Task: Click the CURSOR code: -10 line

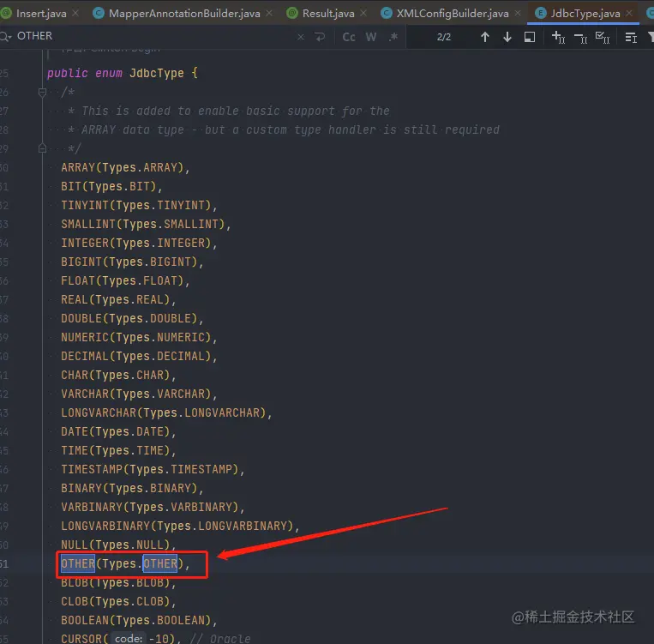Action: click(x=156, y=639)
